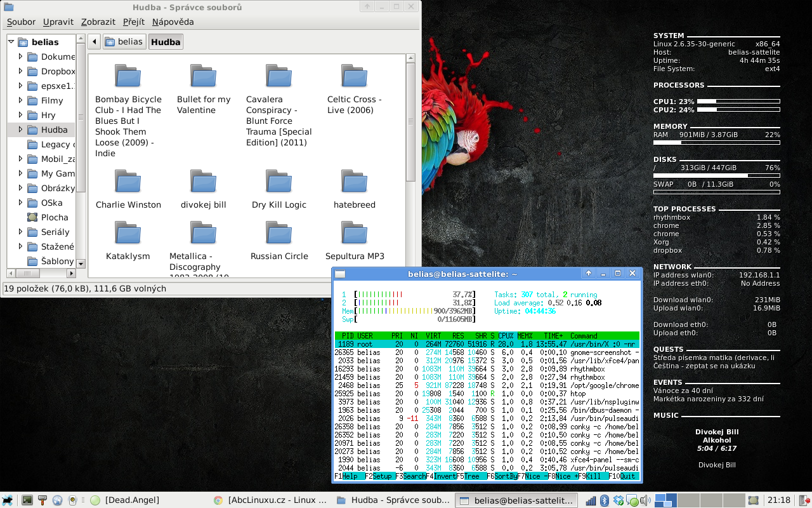
Task: Launch the terminal from the panel
Action: pos(27,500)
